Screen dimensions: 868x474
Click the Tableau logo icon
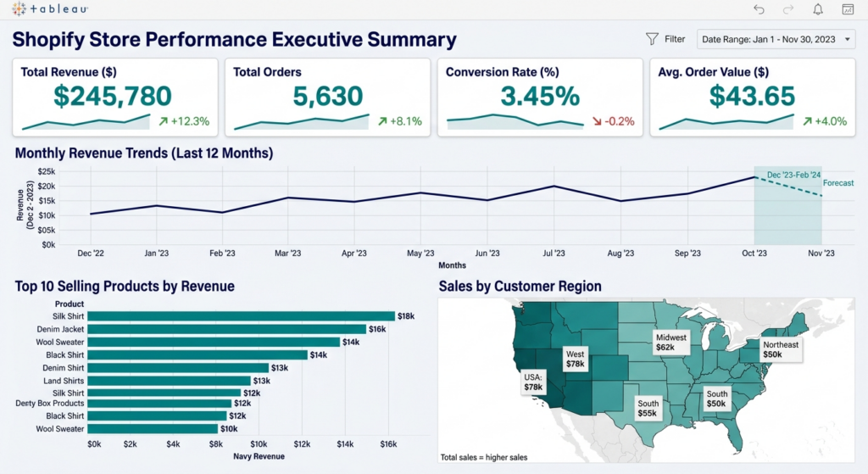pos(19,8)
